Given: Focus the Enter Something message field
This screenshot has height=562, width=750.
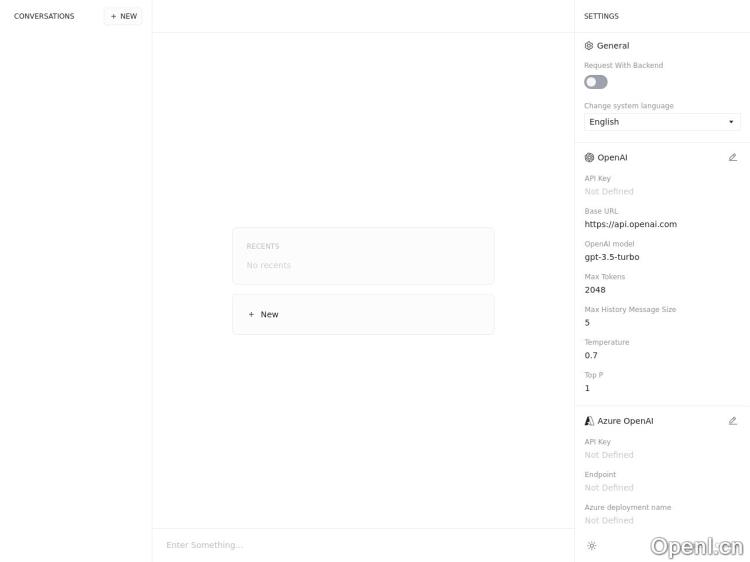Looking at the screenshot, I should point(363,545).
